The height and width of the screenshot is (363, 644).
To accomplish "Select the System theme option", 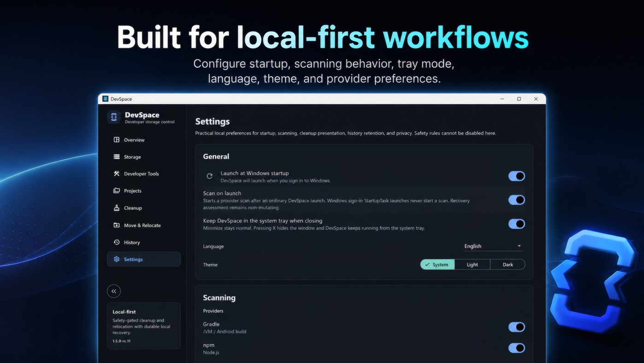I will click(438, 264).
